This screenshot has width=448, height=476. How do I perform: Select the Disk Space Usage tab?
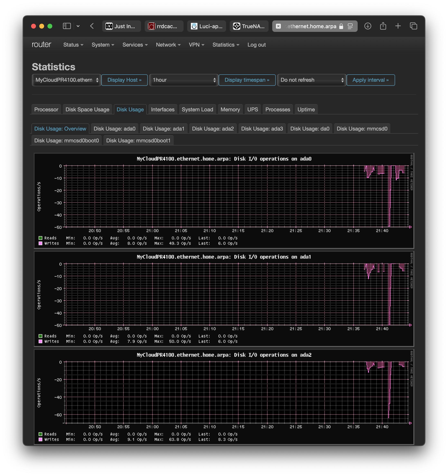[87, 110]
